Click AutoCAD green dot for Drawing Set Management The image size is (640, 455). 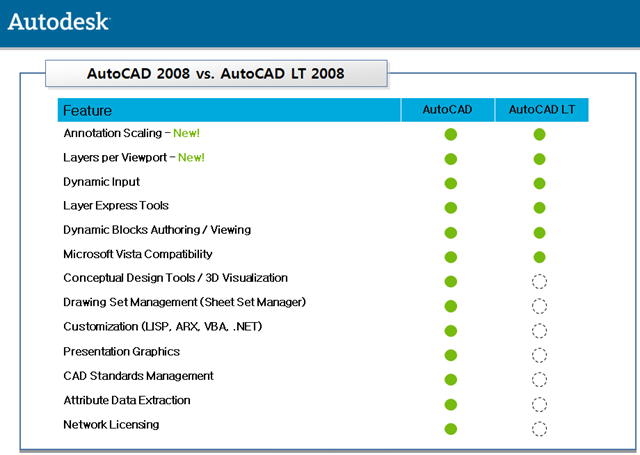[451, 306]
